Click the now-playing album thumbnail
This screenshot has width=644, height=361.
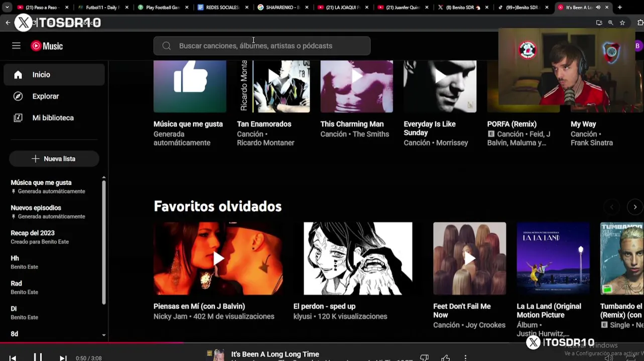pos(216,355)
